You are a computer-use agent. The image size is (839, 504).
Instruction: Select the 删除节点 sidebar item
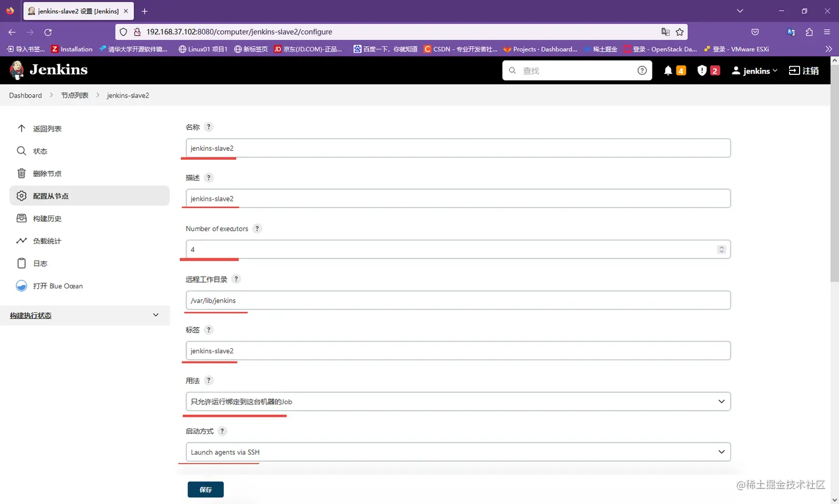point(89,173)
